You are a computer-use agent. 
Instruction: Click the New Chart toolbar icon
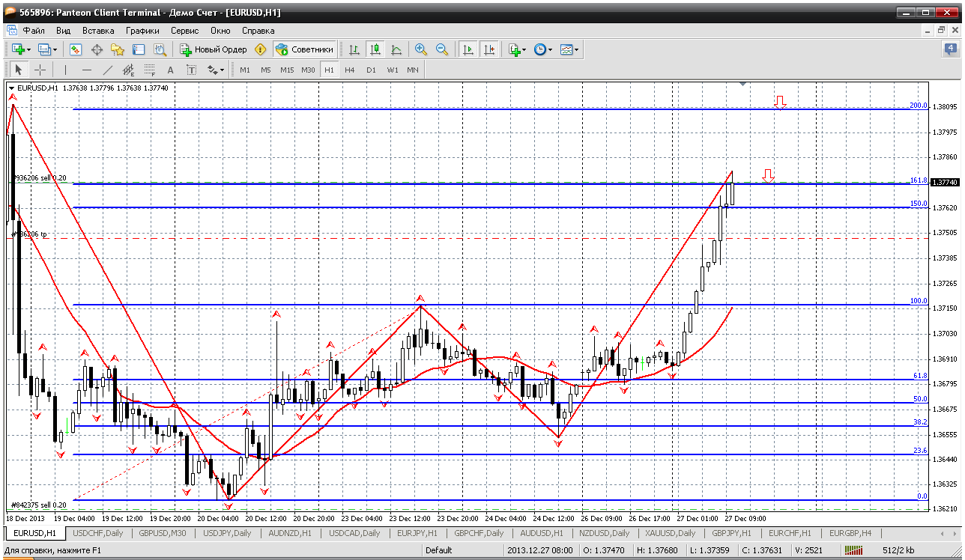pyautogui.click(x=18, y=49)
